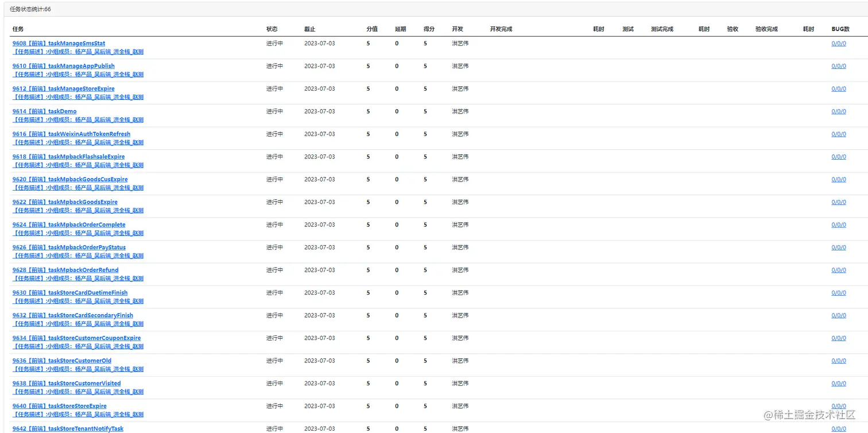Click the 得分 column header
The width and height of the screenshot is (868, 433).
(429, 29)
